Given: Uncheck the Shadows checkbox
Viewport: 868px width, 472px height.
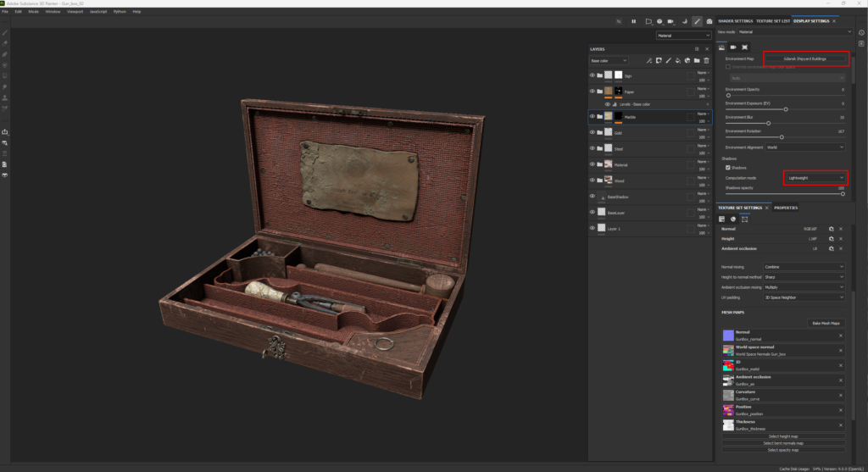Looking at the screenshot, I should [728, 168].
